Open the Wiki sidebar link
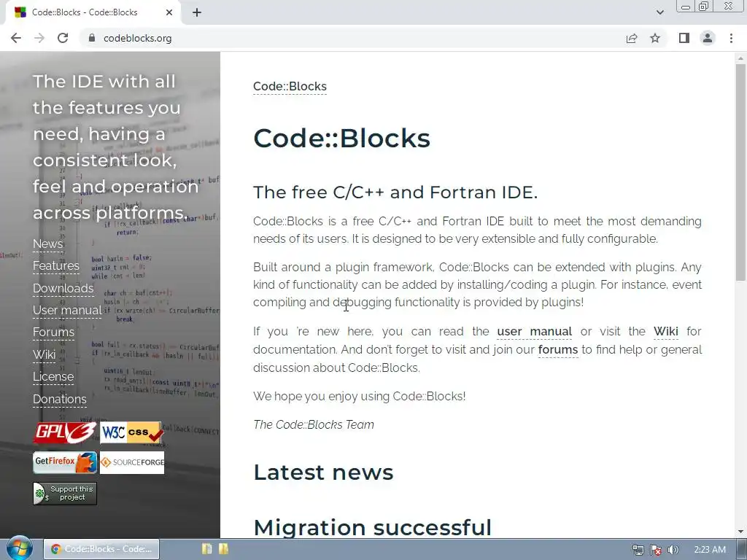Image resolution: width=747 pixels, height=560 pixels. 44,354
